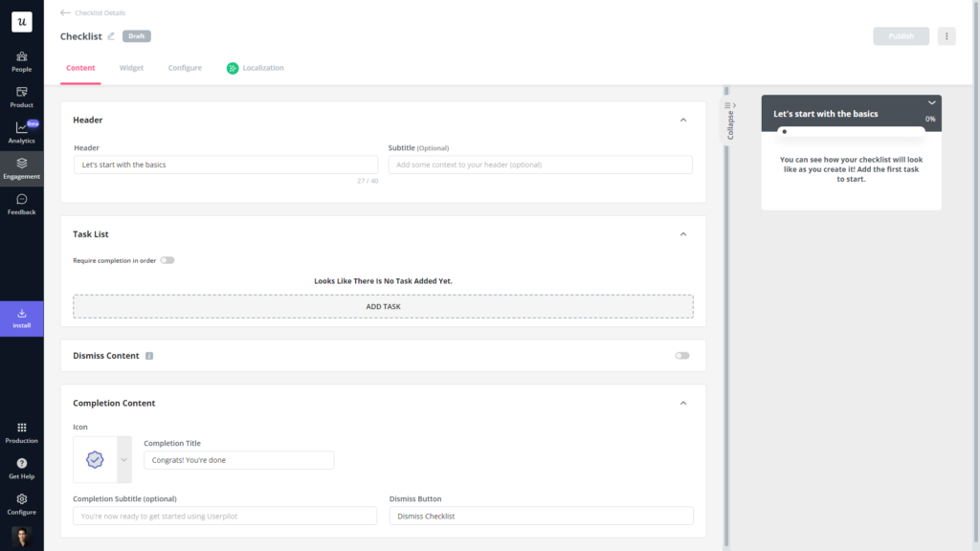Switch to the Widget tab

click(x=131, y=68)
